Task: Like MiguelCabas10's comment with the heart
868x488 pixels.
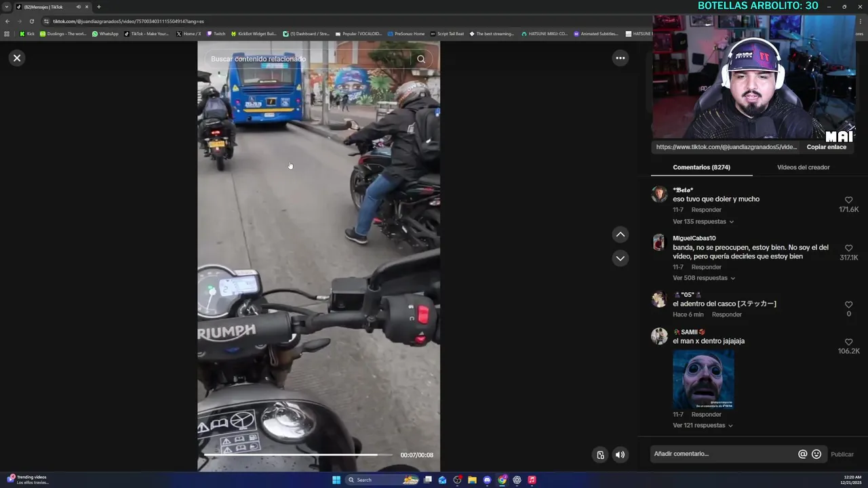Action: click(848, 248)
